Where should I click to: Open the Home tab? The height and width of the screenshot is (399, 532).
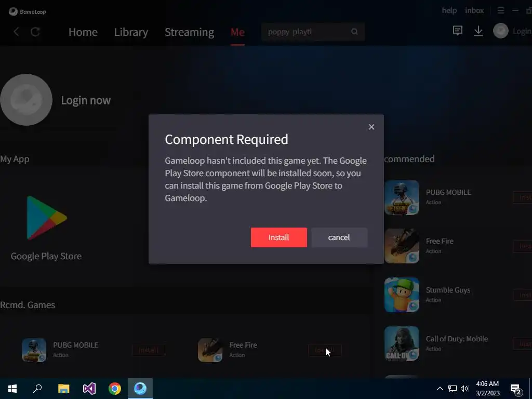tap(83, 32)
